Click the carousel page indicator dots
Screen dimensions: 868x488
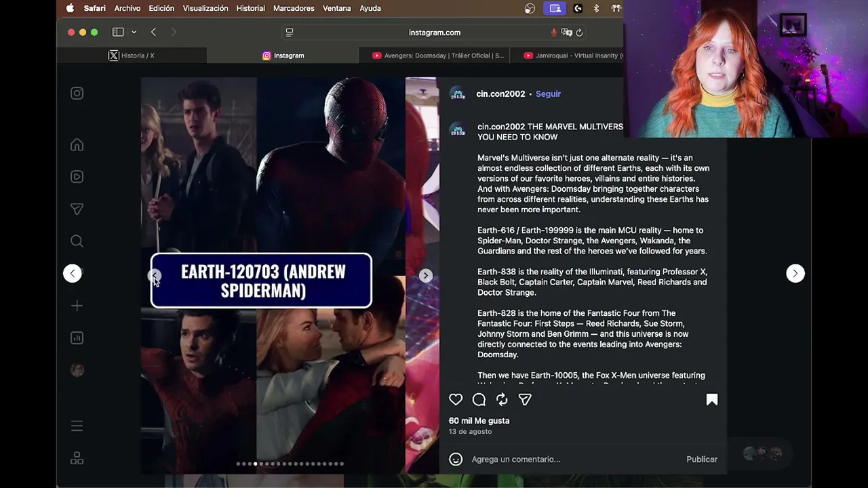pos(290,464)
